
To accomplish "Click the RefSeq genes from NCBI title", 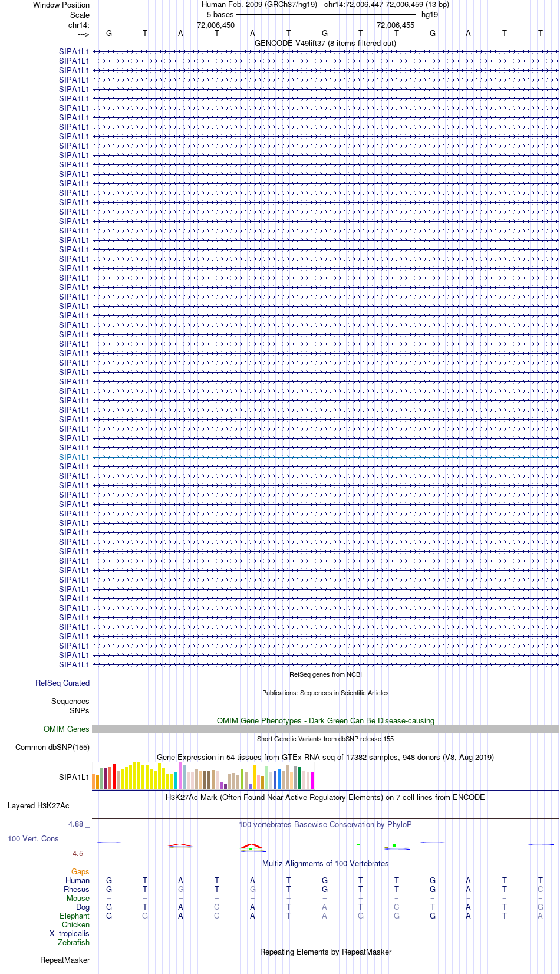I will point(325,674).
